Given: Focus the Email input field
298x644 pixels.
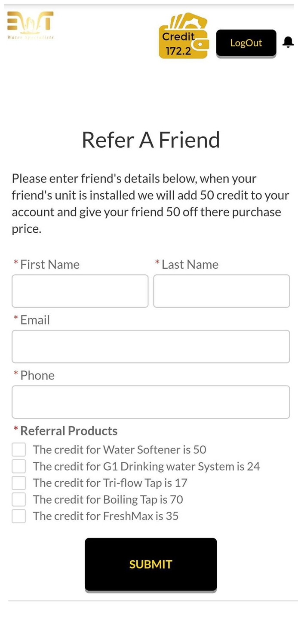Looking at the screenshot, I should [x=151, y=346].
